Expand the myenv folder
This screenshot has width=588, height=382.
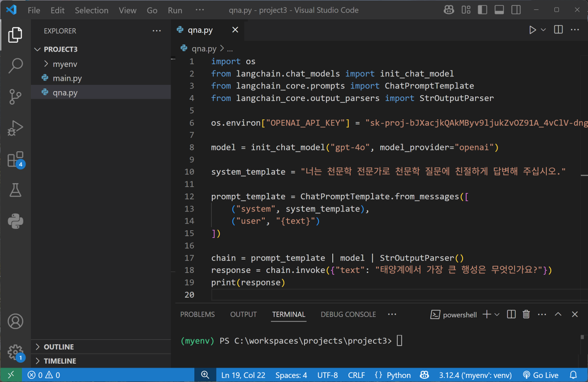[x=101, y=64]
